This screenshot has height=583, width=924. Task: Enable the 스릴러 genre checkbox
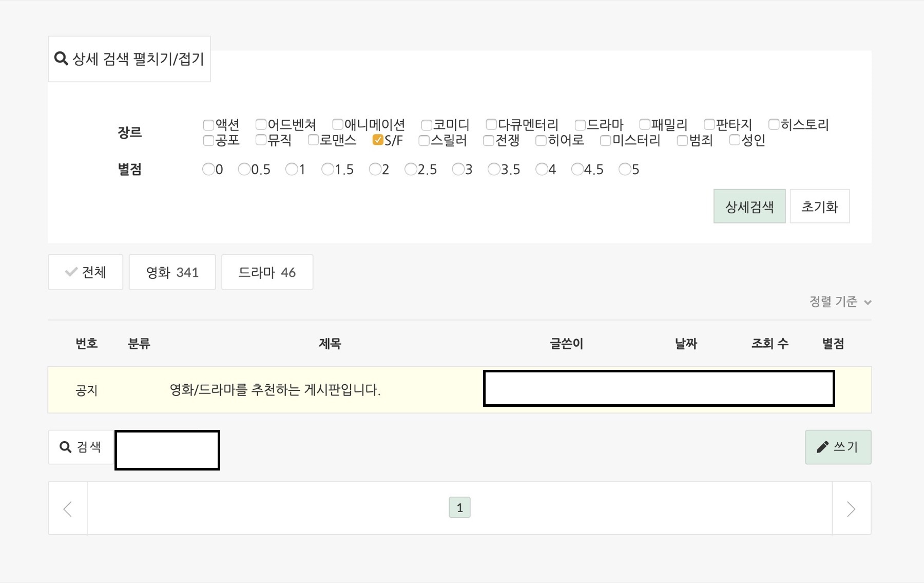tap(424, 141)
